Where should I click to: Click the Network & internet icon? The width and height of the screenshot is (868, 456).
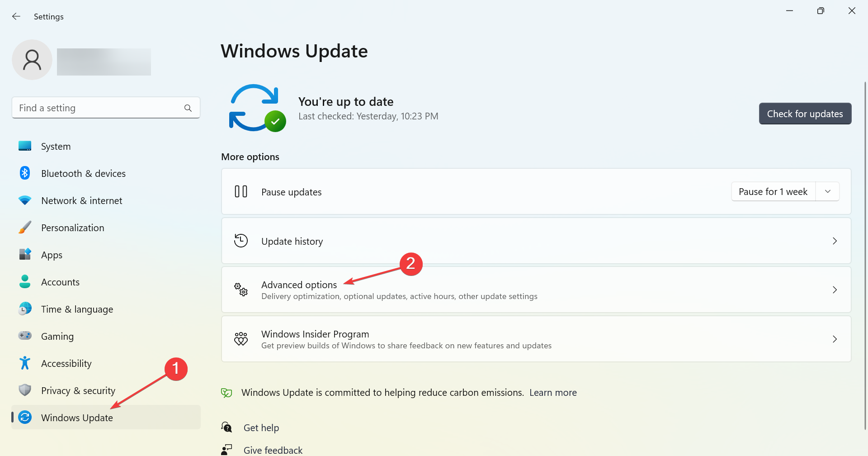(25, 200)
